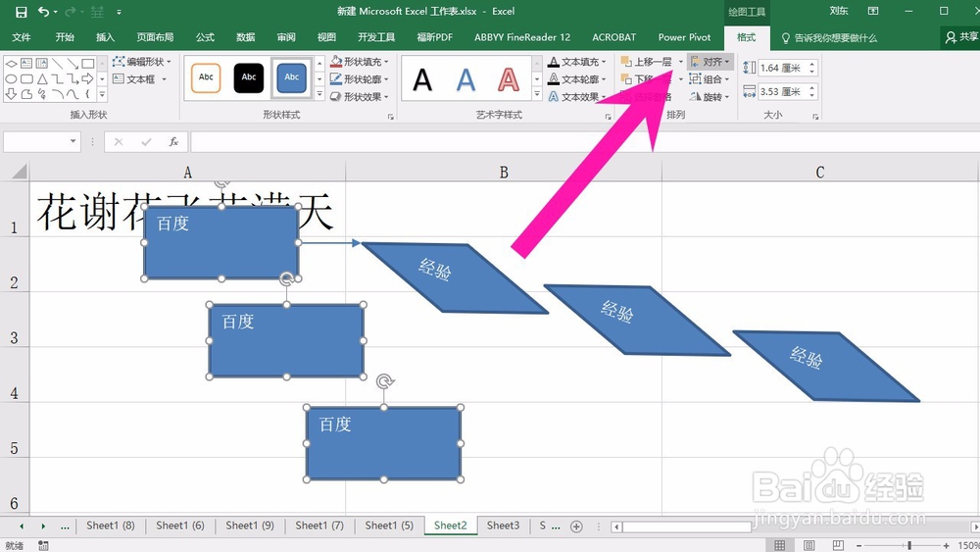Add a new sheet with plus icon

tap(576, 527)
